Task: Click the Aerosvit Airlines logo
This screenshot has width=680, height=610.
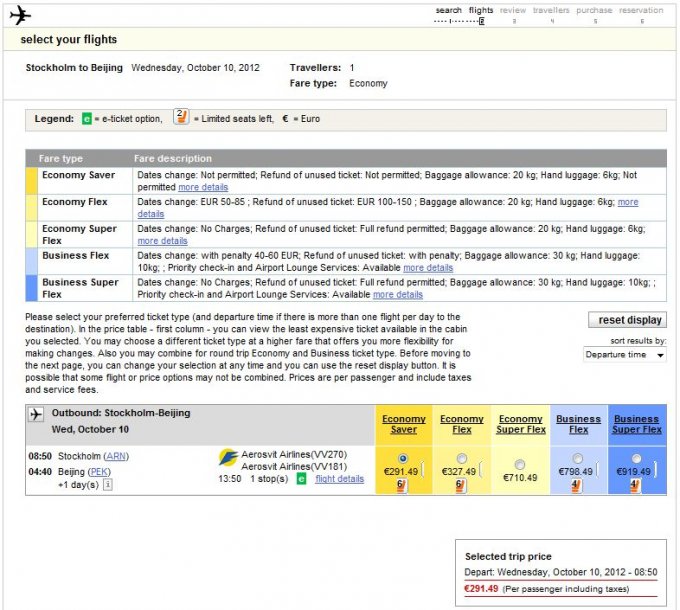Action: (228, 459)
